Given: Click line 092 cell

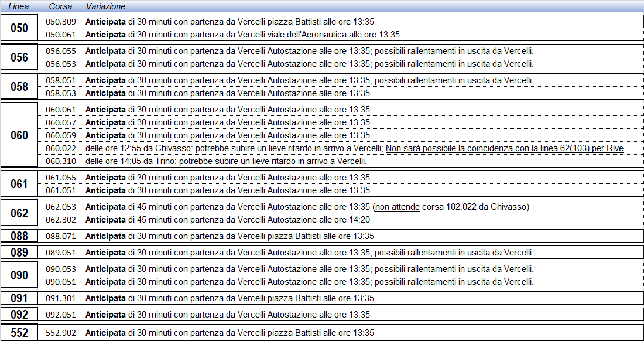Looking at the screenshot, I should 19,315.
